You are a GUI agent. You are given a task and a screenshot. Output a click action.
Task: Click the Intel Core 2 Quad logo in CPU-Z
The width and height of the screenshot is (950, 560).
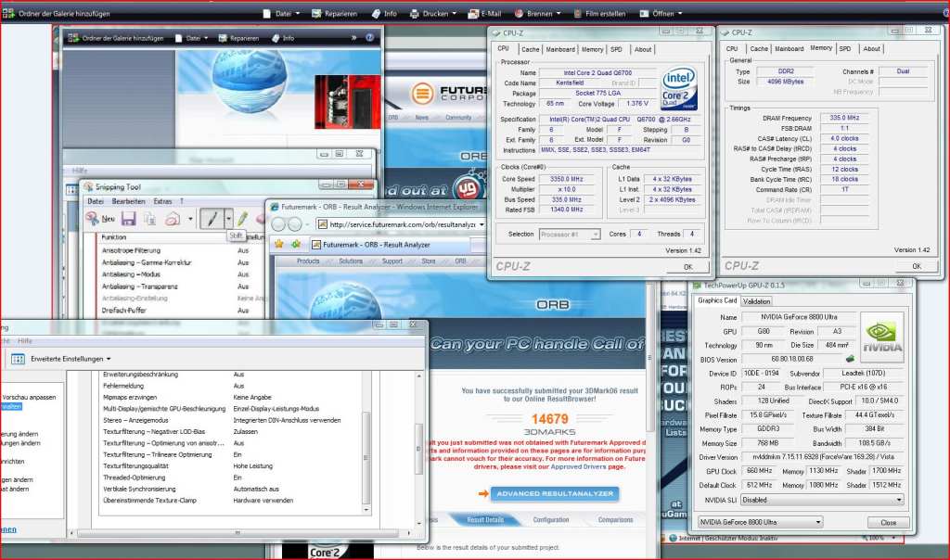[678, 88]
